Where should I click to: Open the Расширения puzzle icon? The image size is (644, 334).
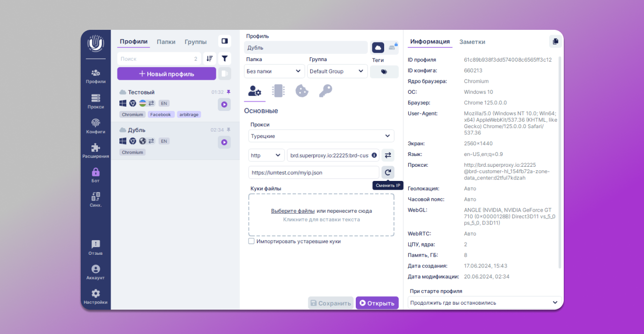coord(95,151)
